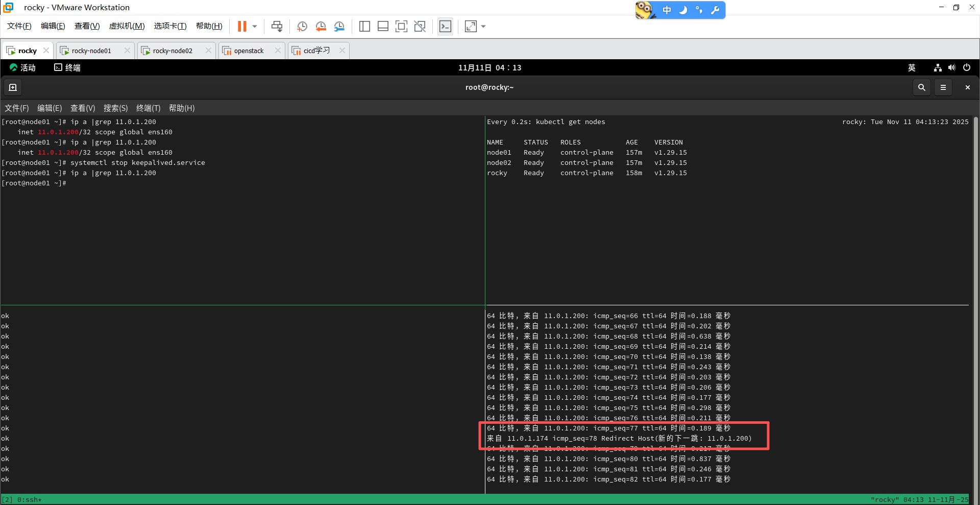Open terminal 搜索(S) menu
980x505 pixels.
[x=115, y=108]
